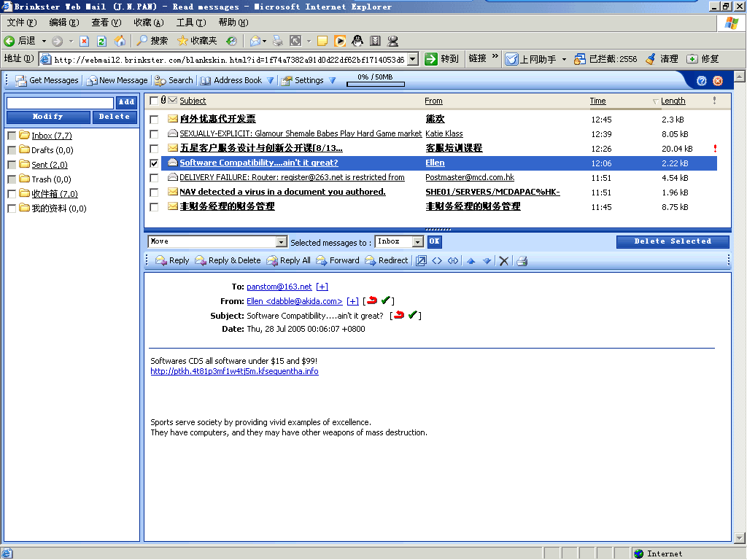
Task: Expand the 链接 links chevron
Action: point(495,56)
